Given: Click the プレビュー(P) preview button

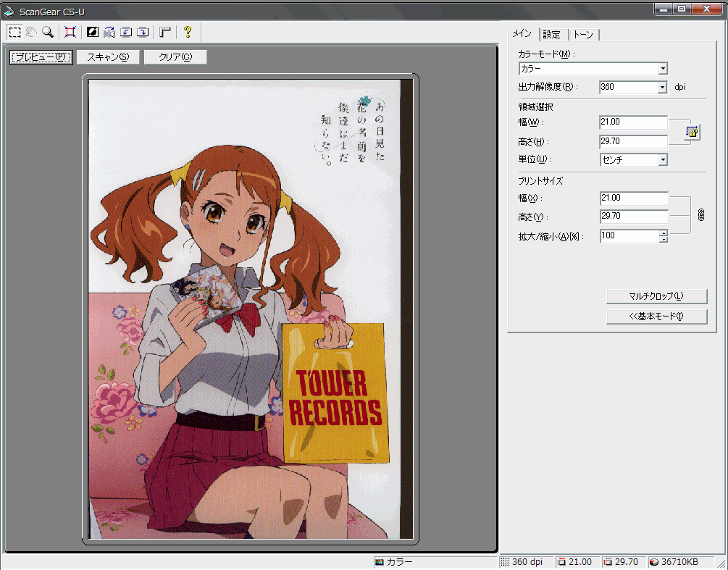Looking at the screenshot, I should [x=41, y=57].
